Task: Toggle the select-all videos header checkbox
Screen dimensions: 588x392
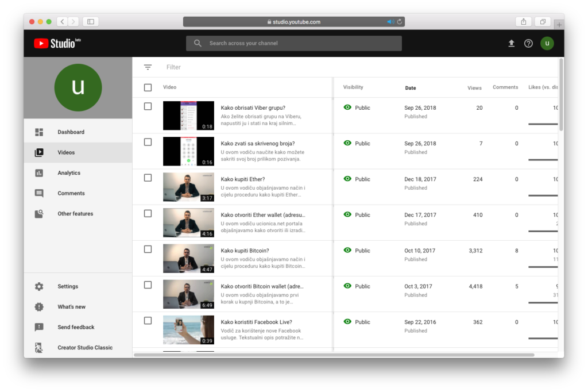Action: click(x=148, y=87)
